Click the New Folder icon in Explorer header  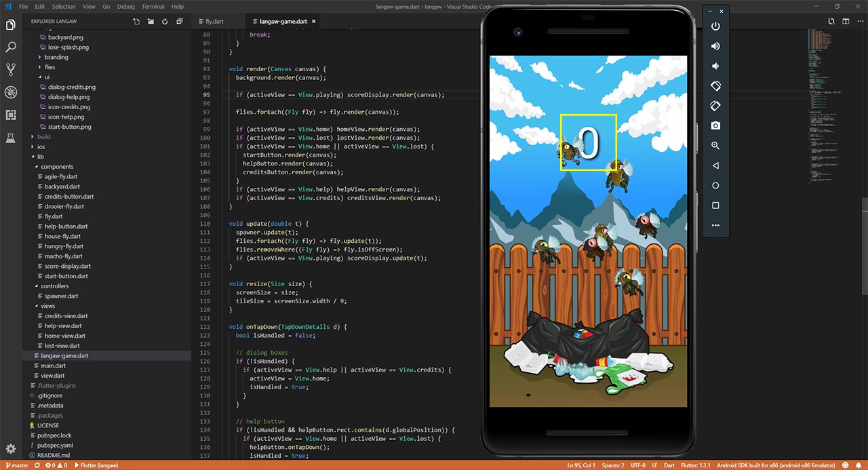coord(151,22)
